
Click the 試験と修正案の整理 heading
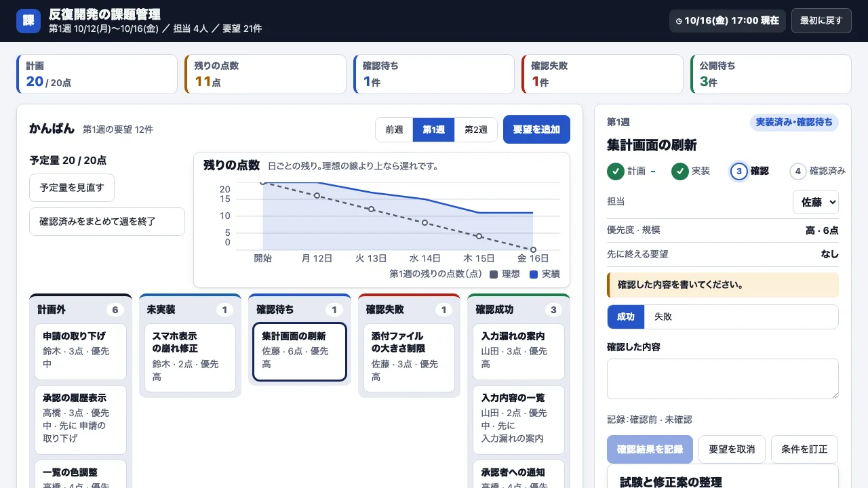(x=671, y=482)
